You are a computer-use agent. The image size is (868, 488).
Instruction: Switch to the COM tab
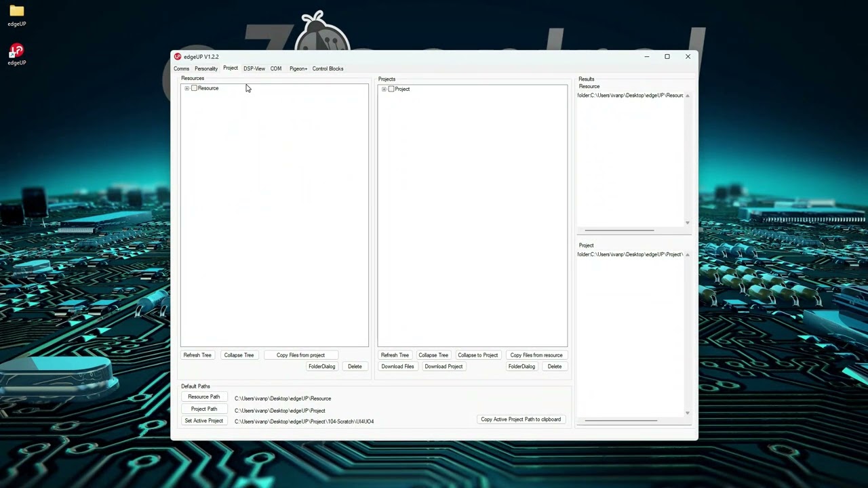(x=276, y=68)
